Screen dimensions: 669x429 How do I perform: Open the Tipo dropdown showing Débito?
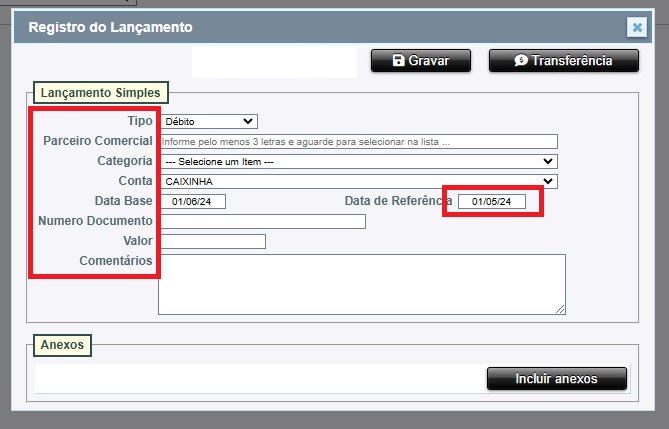point(208,121)
